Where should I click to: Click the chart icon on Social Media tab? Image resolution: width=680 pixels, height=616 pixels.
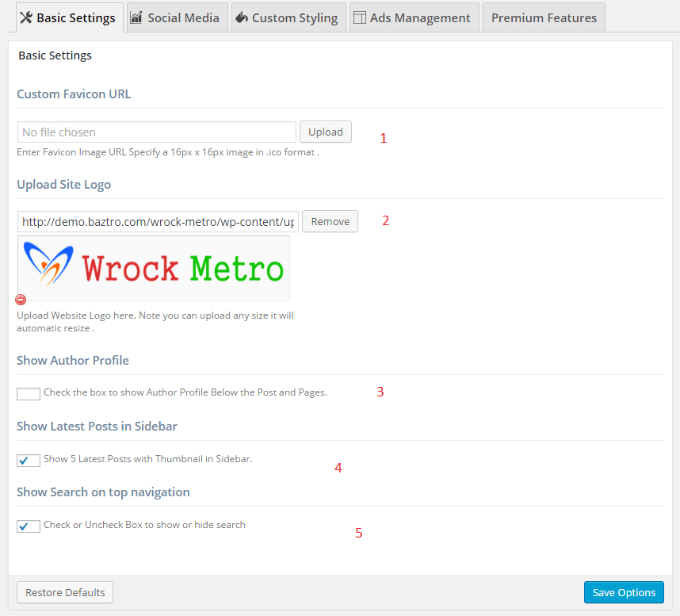pyautogui.click(x=136, y=17)
